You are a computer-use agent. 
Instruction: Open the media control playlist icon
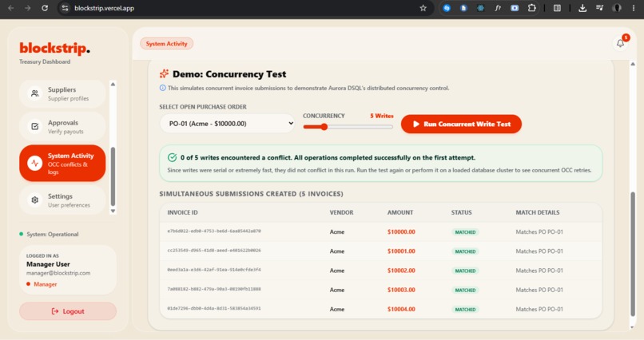click(x=599, y=8)
